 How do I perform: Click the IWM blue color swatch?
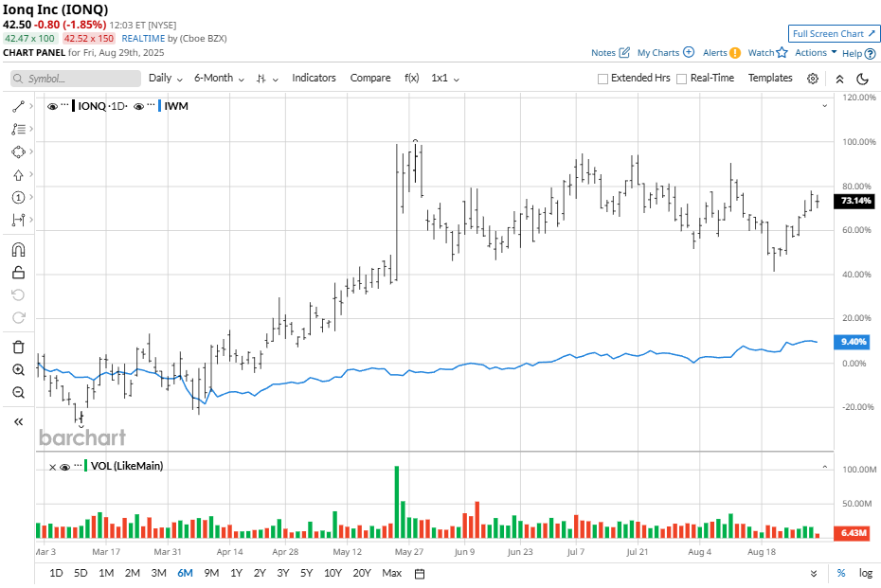click(x=159, y=106)
